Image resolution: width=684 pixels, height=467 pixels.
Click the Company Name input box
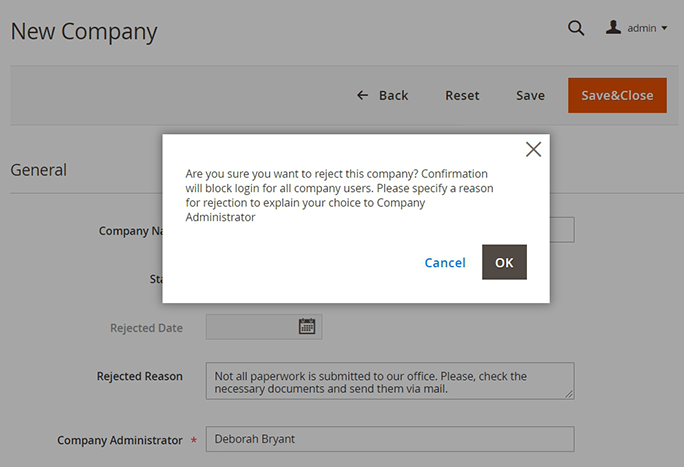pos(562,230)
